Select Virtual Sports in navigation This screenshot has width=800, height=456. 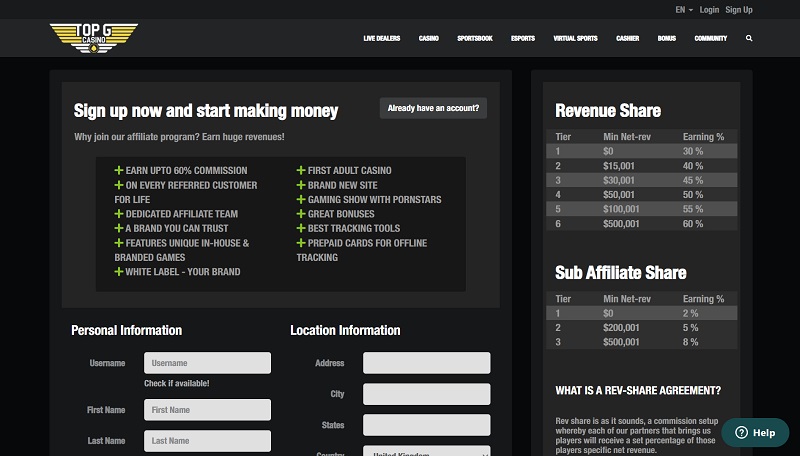[576, 38]
